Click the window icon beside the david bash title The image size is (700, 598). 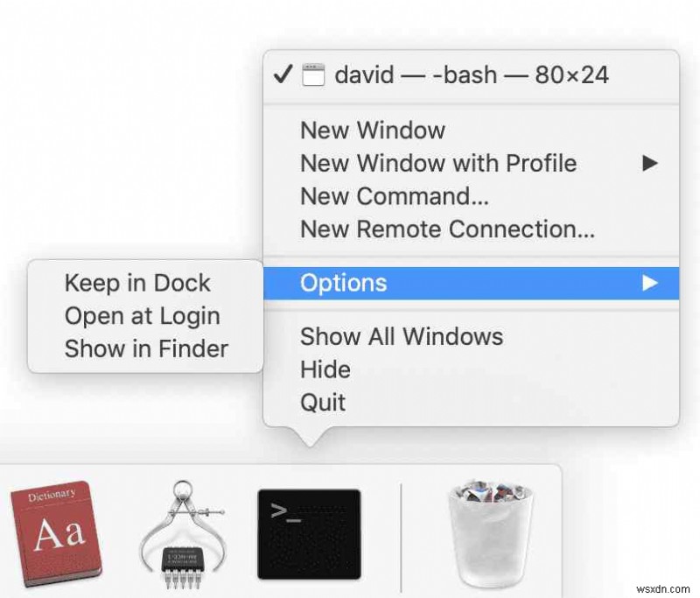point(312,75)
